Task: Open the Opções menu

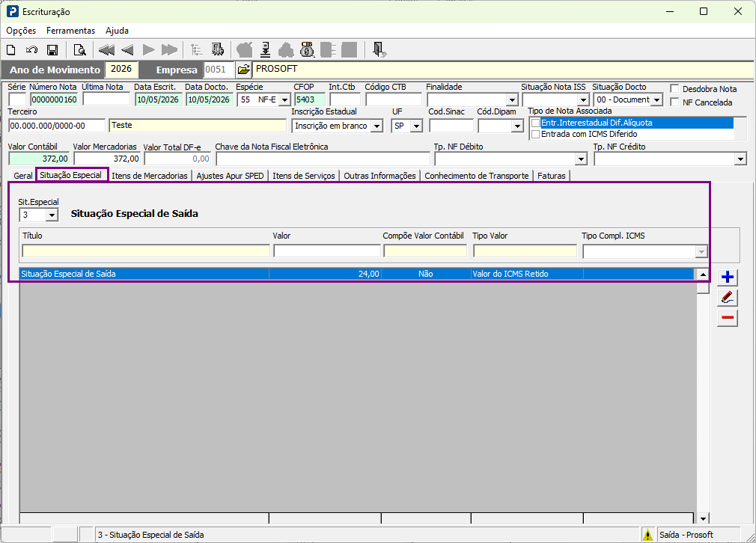Action: 21,31
